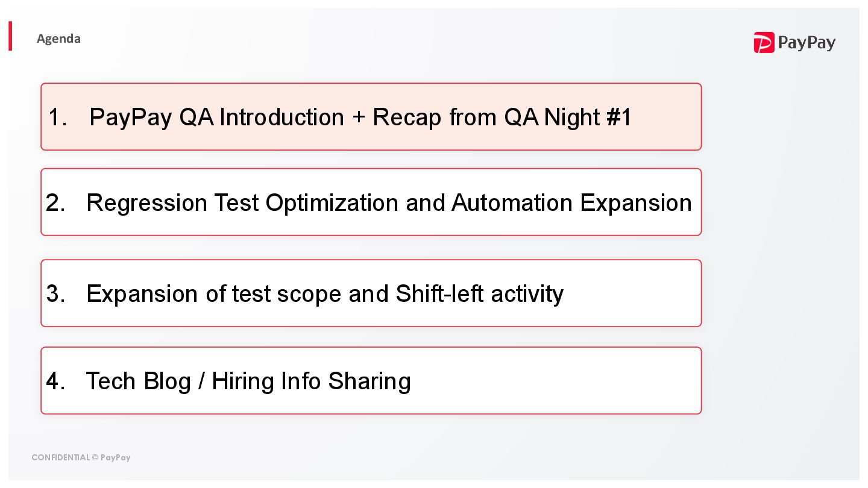Click the "Tech Blog" text
The height and width of the screenshot is (488, 868).
138,381
